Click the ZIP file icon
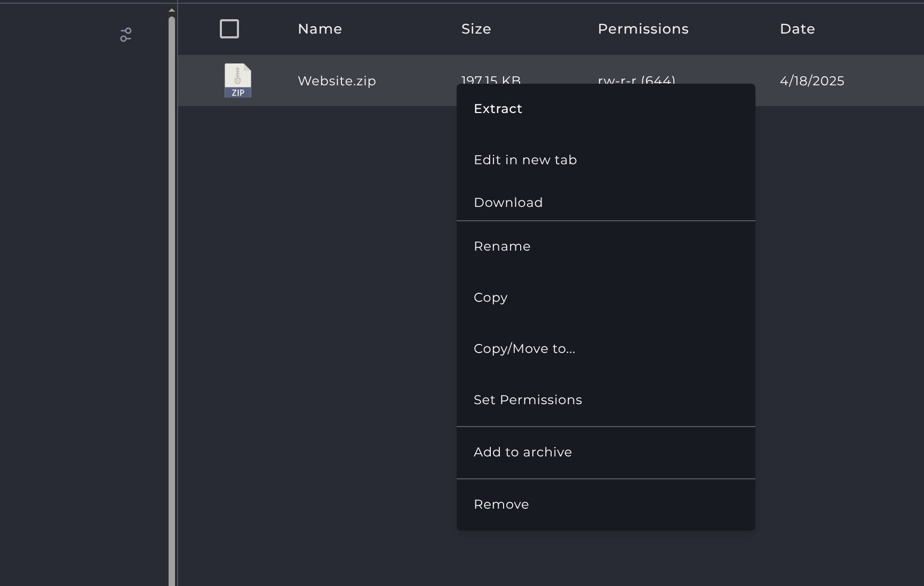The width and height of the screenshot is (924, 586). (x=237, y=81)
